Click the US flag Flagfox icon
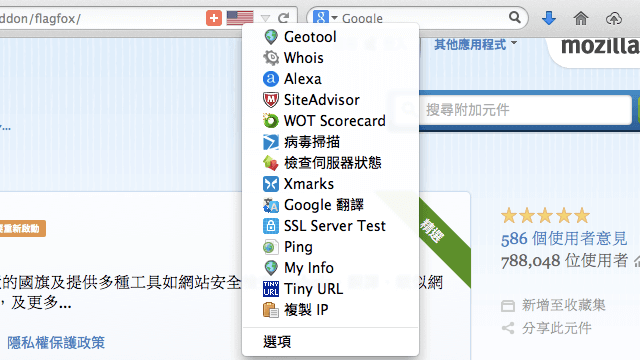Image resolution: width=640 pixels, height=360 pixels. coord(240,18)
